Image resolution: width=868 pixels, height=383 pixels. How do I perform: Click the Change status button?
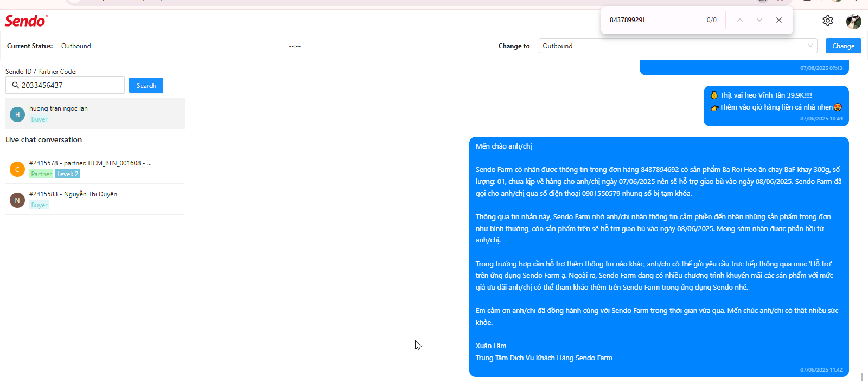pos(843,46)
